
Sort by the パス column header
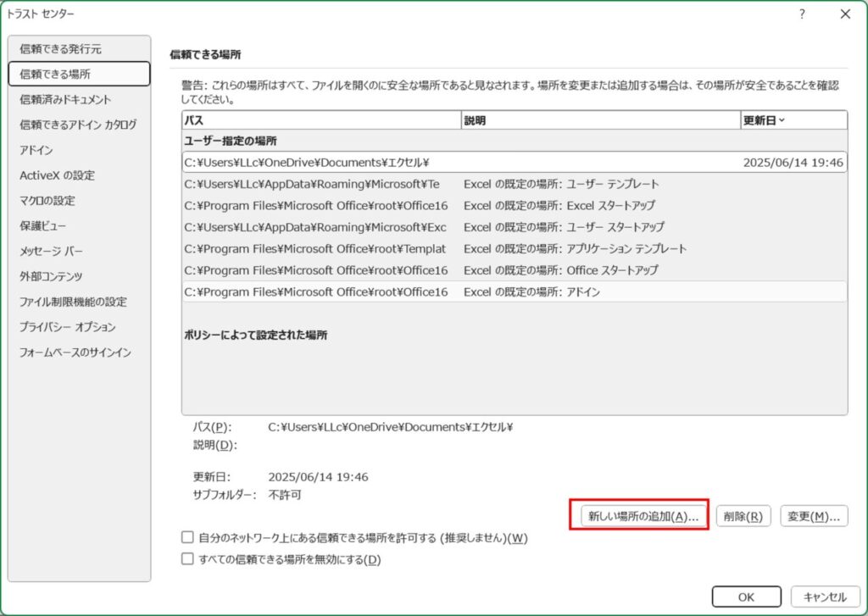click(321, 120)
